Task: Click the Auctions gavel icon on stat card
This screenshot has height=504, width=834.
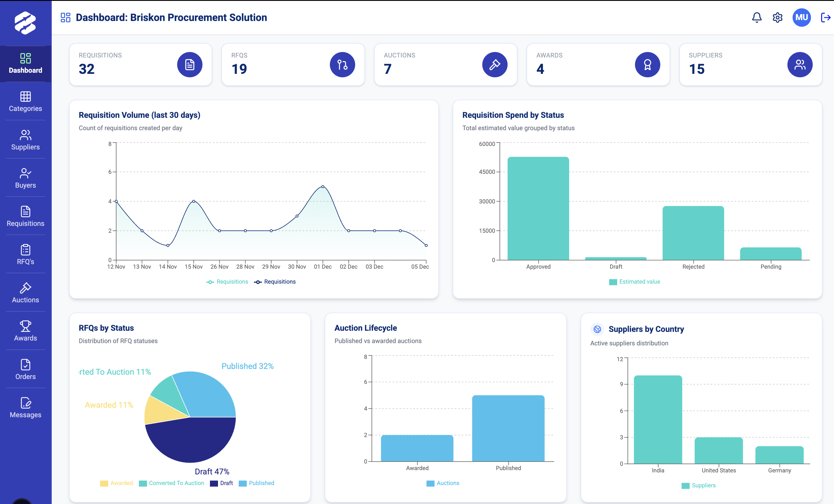Action: (x=495, y=65)
